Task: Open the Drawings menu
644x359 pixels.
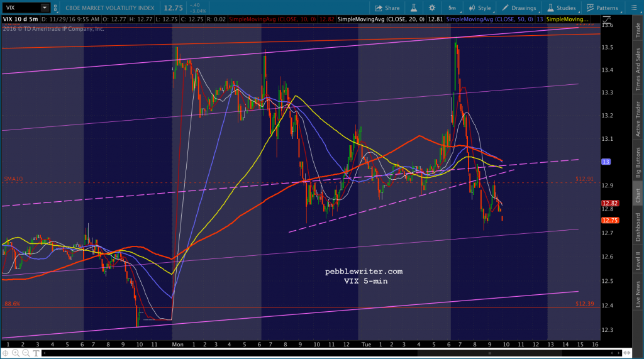Action: point(519,8)
